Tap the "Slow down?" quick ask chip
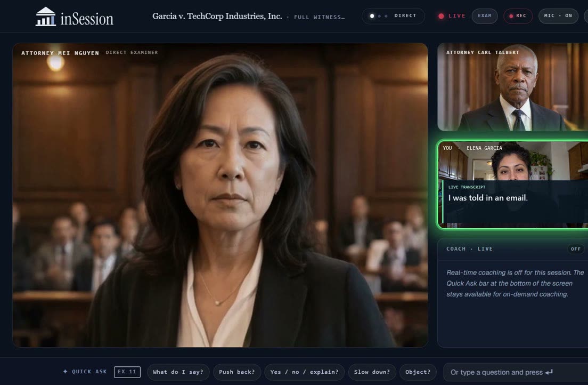Viewport: 588px width, 385px height. [372, 372]
